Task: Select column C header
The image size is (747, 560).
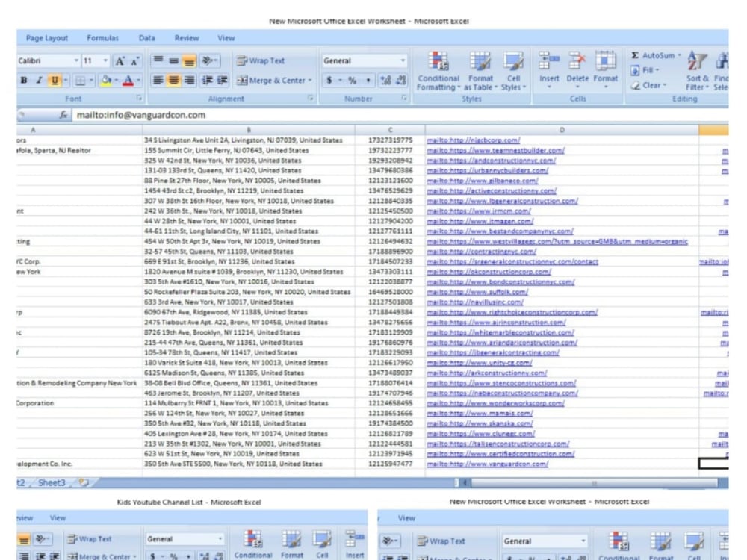Action: tap(390, 129)
